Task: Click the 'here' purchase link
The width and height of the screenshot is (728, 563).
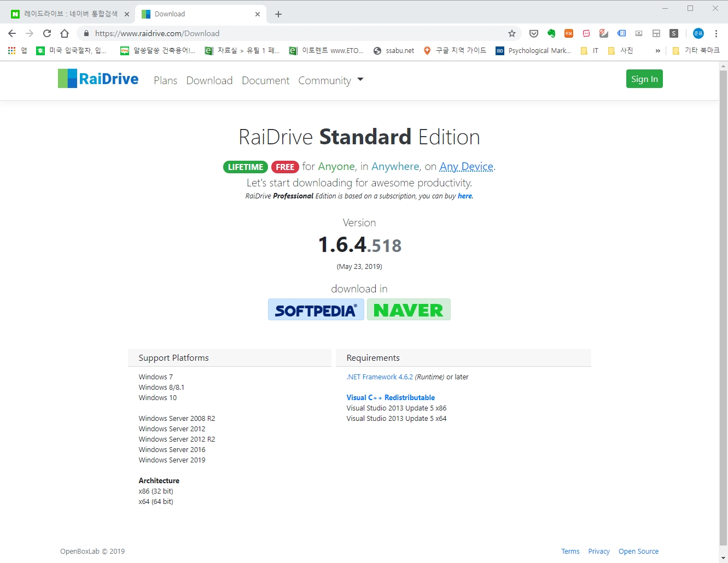Action: [x=465, y=196]
